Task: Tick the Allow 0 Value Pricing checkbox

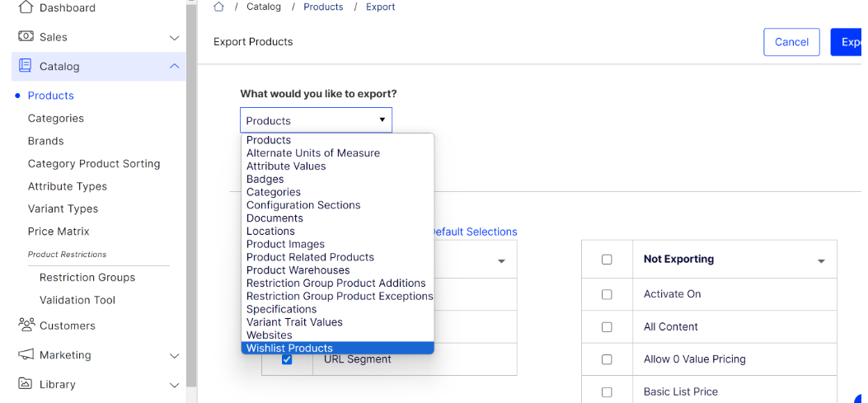Action: click(x=607, y=359)
